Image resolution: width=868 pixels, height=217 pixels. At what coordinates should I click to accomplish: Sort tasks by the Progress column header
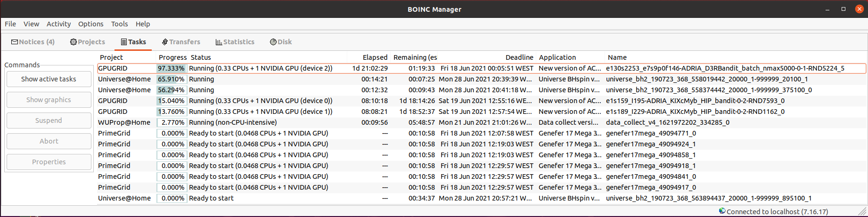[x=172, y=57]
